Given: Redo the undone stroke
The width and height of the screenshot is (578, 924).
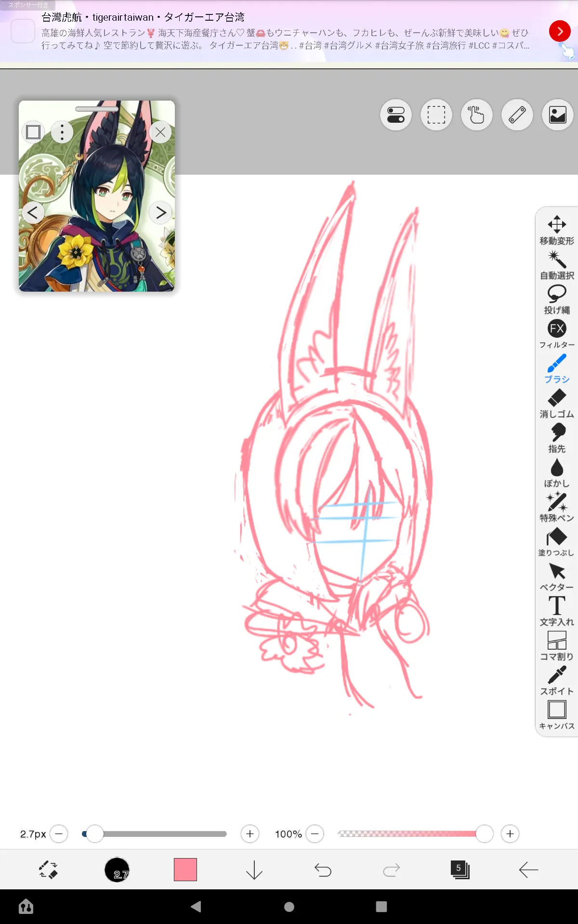Looking at the screenshot, I should (392, 870).
